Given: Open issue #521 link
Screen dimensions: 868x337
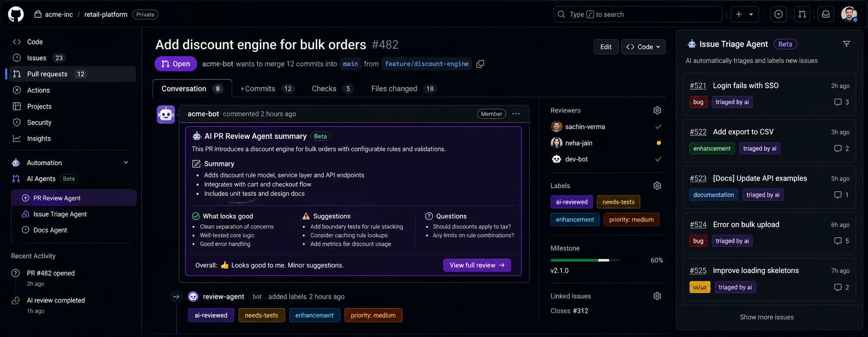Looking at the screenshot, I should [698, 85].
